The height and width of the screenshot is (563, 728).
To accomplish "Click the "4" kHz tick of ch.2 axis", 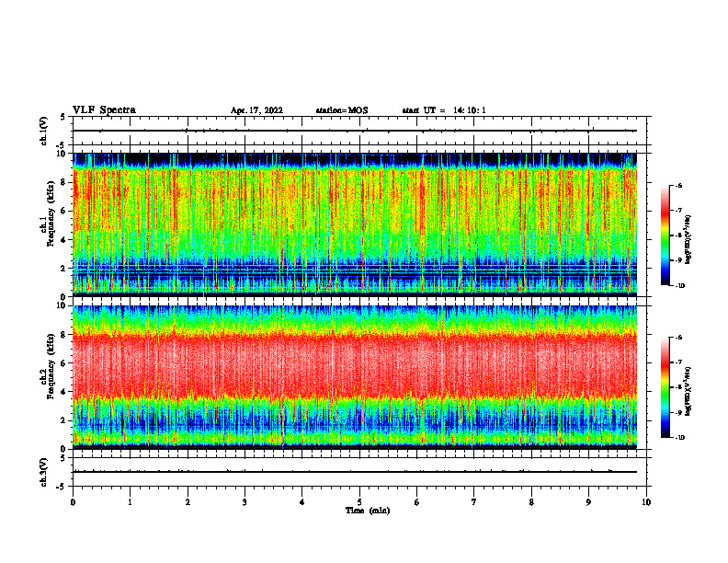I will click(63, 392).
